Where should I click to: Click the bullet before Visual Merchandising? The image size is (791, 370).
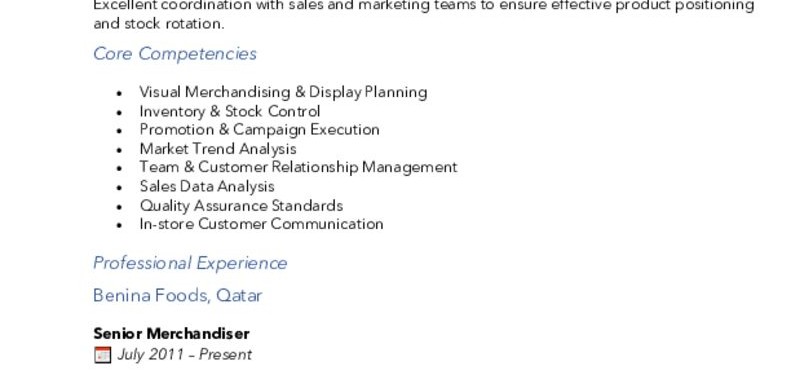click(119, 93)
